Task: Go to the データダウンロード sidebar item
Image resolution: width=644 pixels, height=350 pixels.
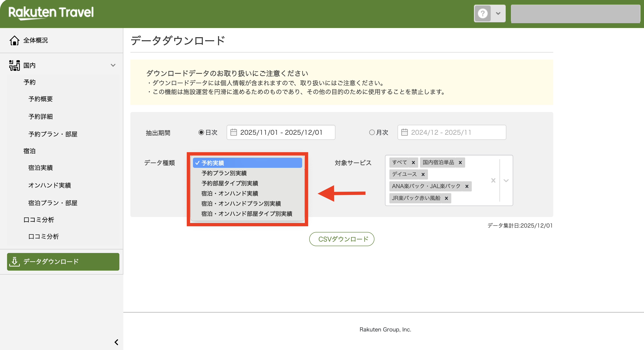Action: [x=63, y=262]
